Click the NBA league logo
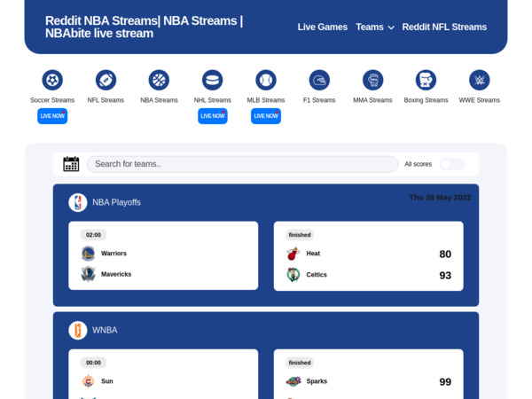This screenshot has width=532, height=399. coord(78,202)
